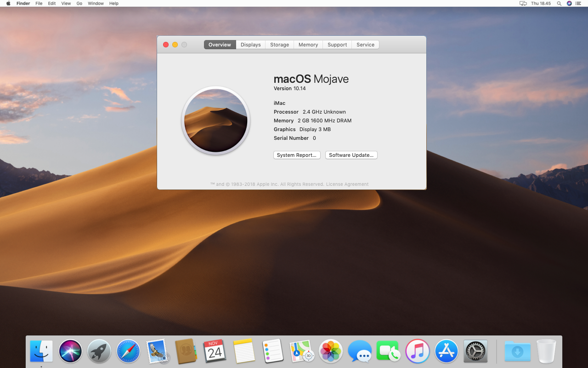This screenshot has width=588, height=368.
Task: Launch iTunes
Action: [x=417, y=351]
